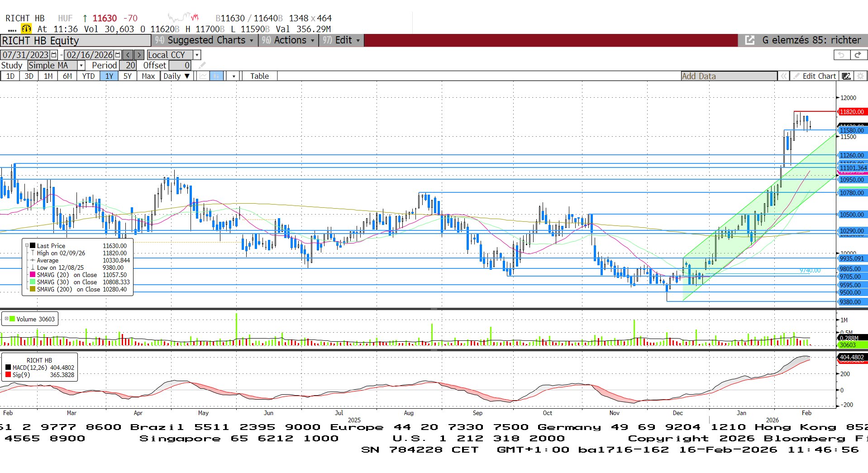Select the 1Y time range
This screenshot has height=473, width=868.
point(109,76)
